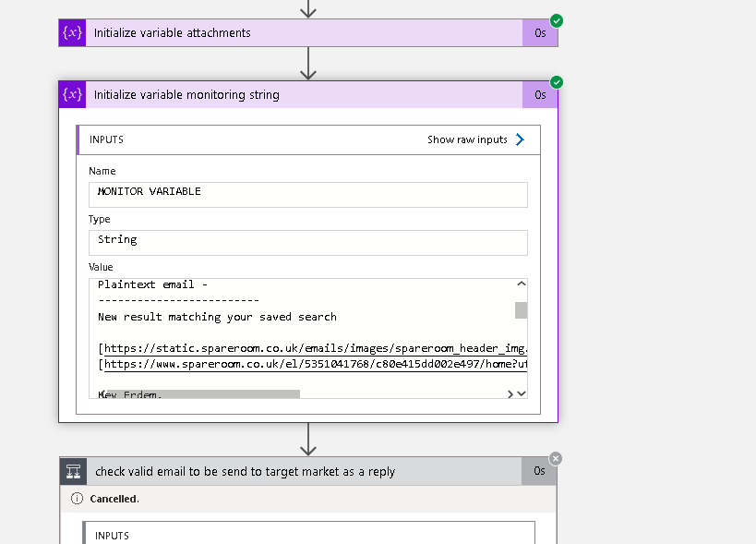Click the info icon beside Cancelled
Image resolution: width=756 pixels, height=544 pixels.
coord(78,499)
